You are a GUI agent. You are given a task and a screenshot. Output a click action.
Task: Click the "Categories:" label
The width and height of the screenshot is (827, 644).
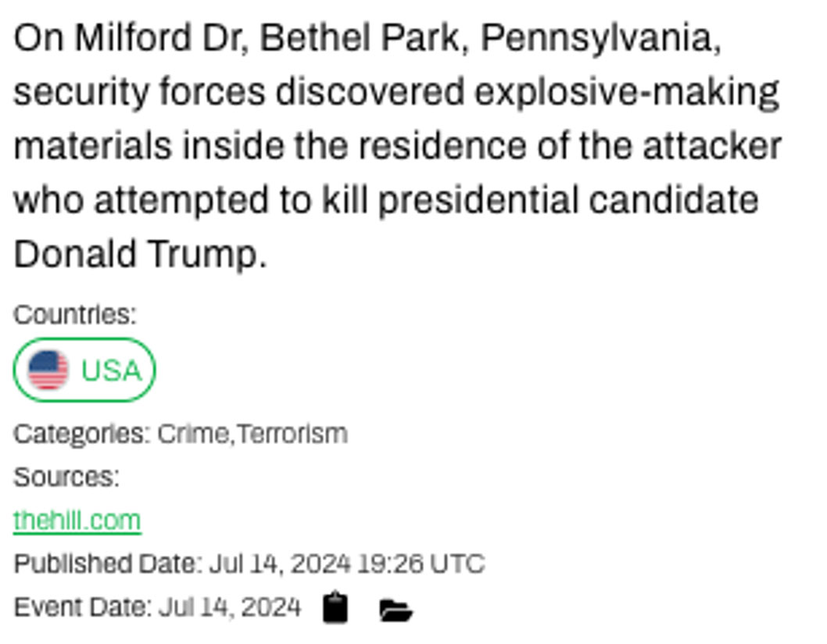coord(81,433)
